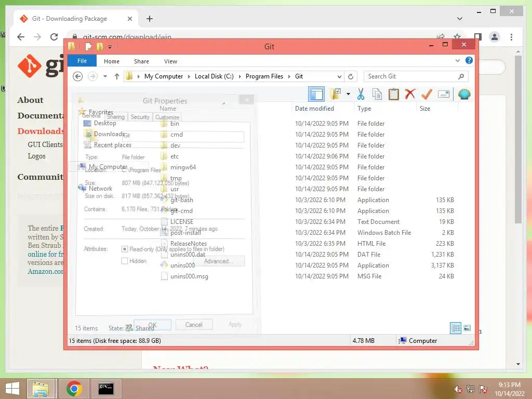Toggle the Read-only checkbox in Git Properties
The height and width of the screenshot is (399, 532).
[125, 249]
